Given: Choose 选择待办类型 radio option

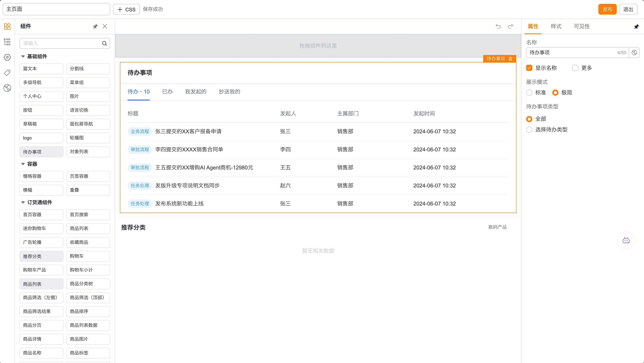Looking at the screenshot, I should point(529,130).
